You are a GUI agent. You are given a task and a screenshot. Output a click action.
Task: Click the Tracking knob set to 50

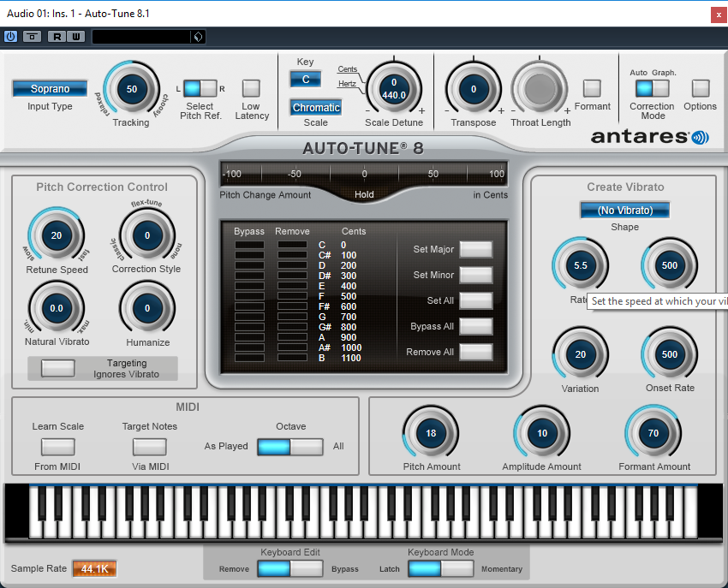[x=132, y=89]
